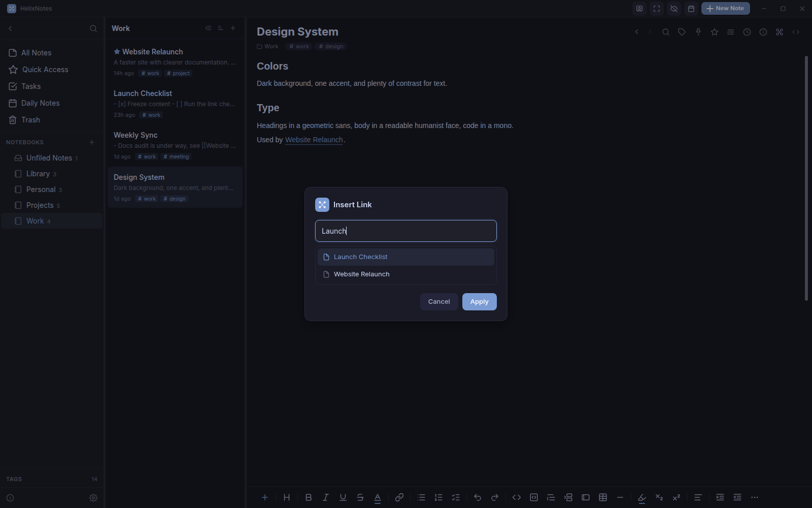Image resolution: width=812 pixels, height=508 pixels.
Task: Toggle strikethrough formatting
Action: tap(360, 497)
